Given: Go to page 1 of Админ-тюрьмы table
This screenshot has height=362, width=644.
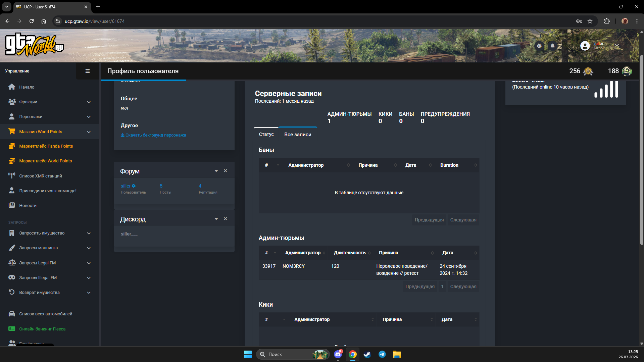Looking at the screenshot, I should pos(442,287).
